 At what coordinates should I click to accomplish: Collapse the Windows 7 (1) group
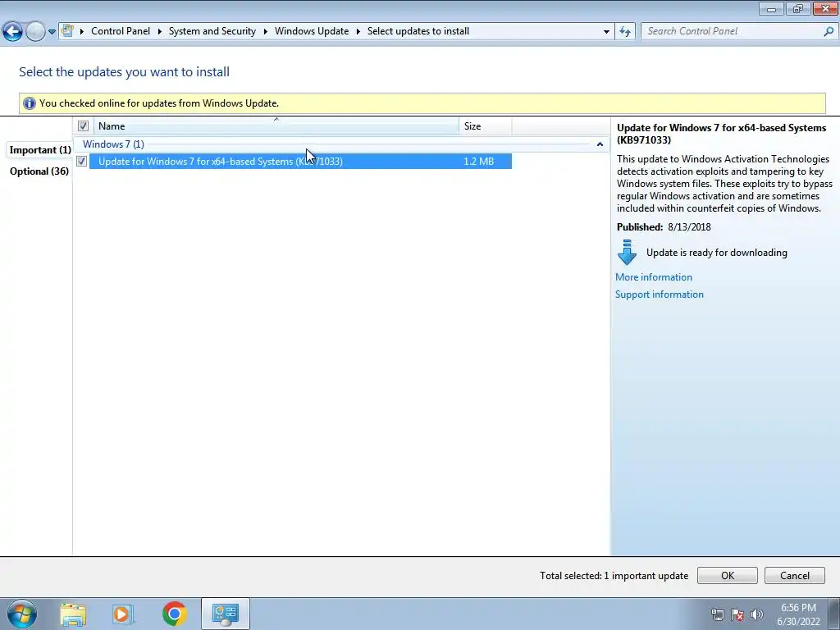point(600,144)
